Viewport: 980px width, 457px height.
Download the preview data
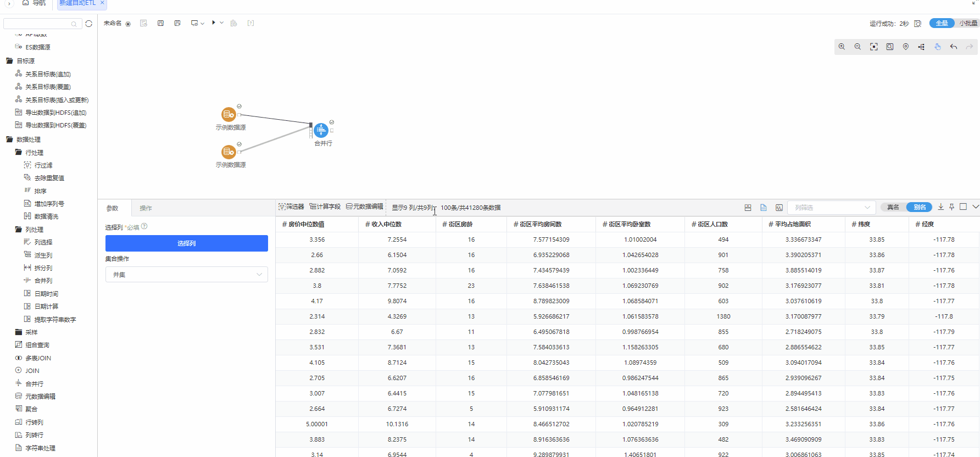(x=941, y=207)
